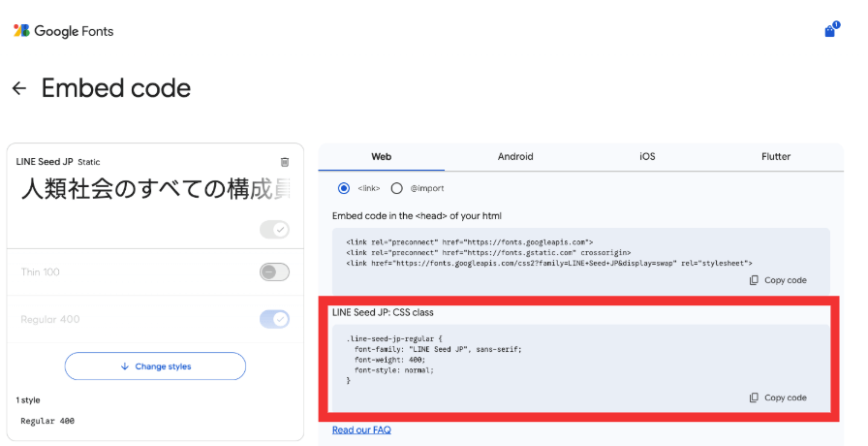The image size is (868, 446).
Task: Switch to the iOS tab
Action: 647,156
